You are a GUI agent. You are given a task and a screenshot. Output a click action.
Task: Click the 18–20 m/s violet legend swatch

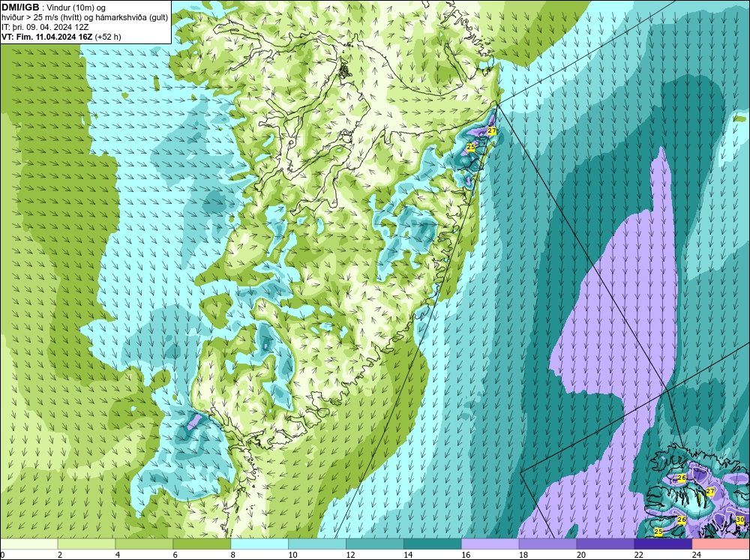point(547,544)
